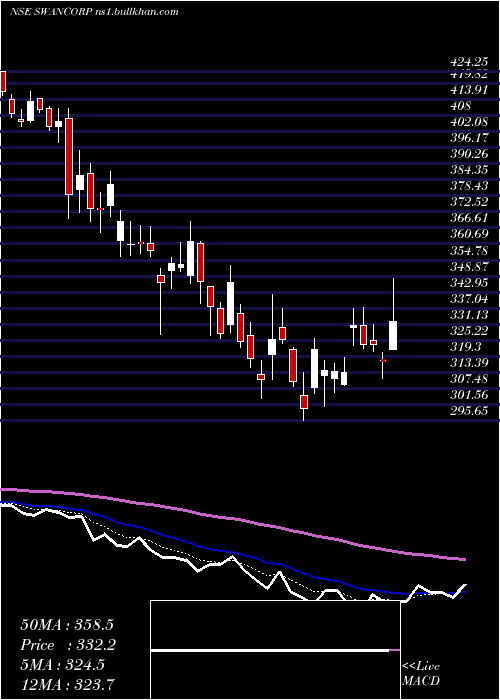This screenshot has width=500, height=700.
Task: Select the 301.56 price level
Action: point(469,395)
